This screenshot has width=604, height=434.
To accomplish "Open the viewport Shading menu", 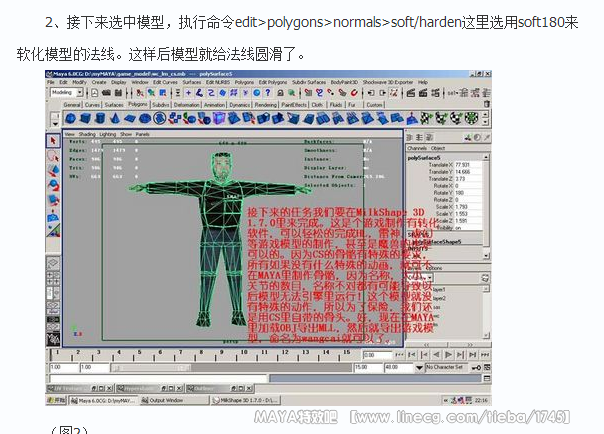I will coord(87,134).
